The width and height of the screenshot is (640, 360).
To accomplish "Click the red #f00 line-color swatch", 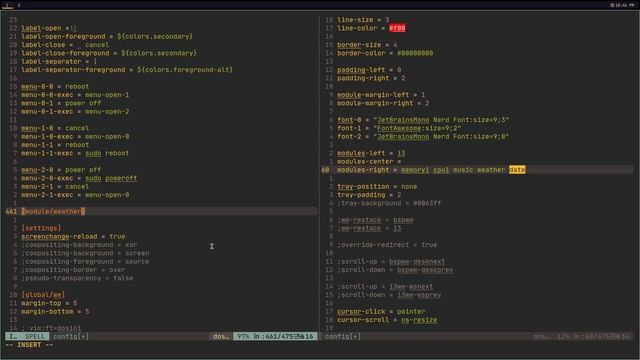I will tap(397, 28).
